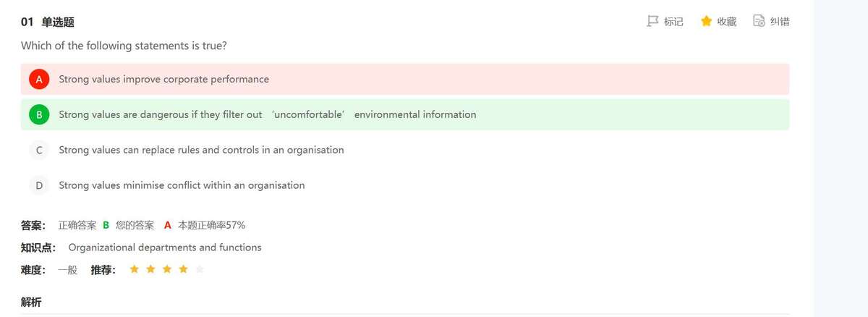Click the first recommendation star
The width and height of the screenshot is (868, 317).
coord(134,269)
